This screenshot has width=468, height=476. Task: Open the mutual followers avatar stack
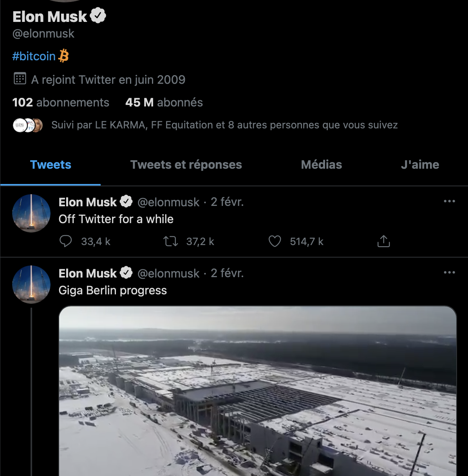28,125
